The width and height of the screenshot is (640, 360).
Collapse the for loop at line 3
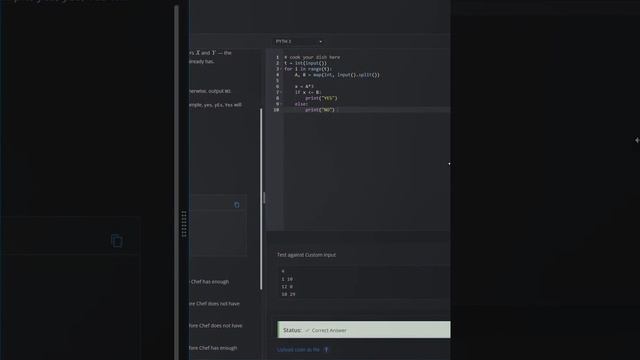point(281,69)
